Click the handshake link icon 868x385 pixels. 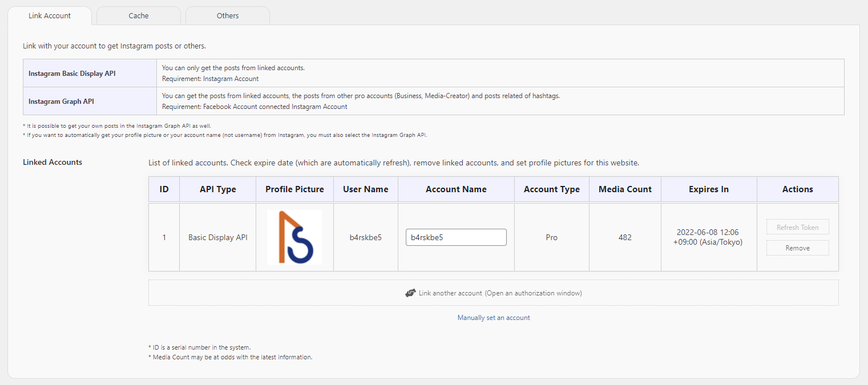[410, 293]
